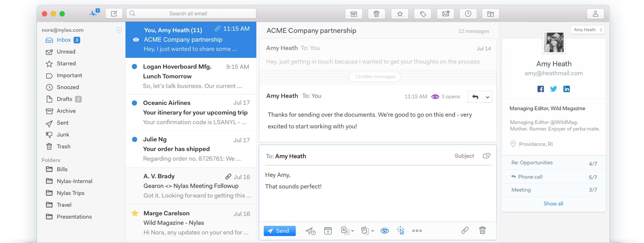Select the Presentations folder
Viewport: 644px width, 243px height.
(x=74, y=217)
